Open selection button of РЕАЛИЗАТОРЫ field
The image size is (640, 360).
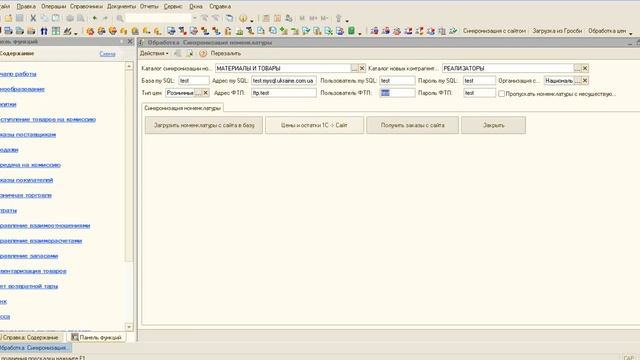[578, 68]
